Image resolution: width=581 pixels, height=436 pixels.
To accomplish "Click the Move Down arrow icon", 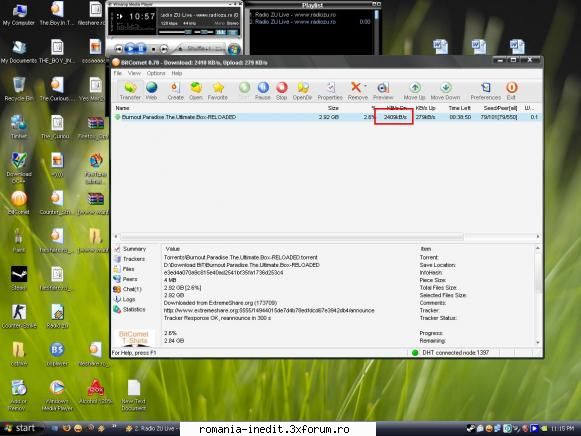I will [x=445, y=91].
